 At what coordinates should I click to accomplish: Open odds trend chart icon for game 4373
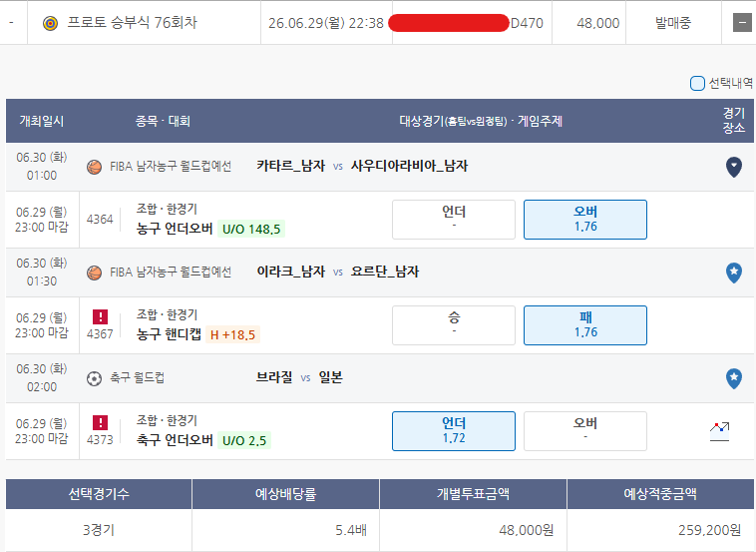719,431
